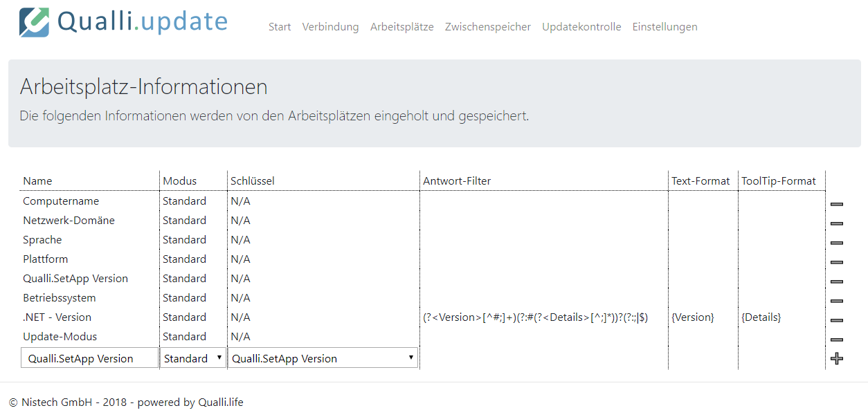
Task: Select the Computername name cell
Action: (61, 201)
